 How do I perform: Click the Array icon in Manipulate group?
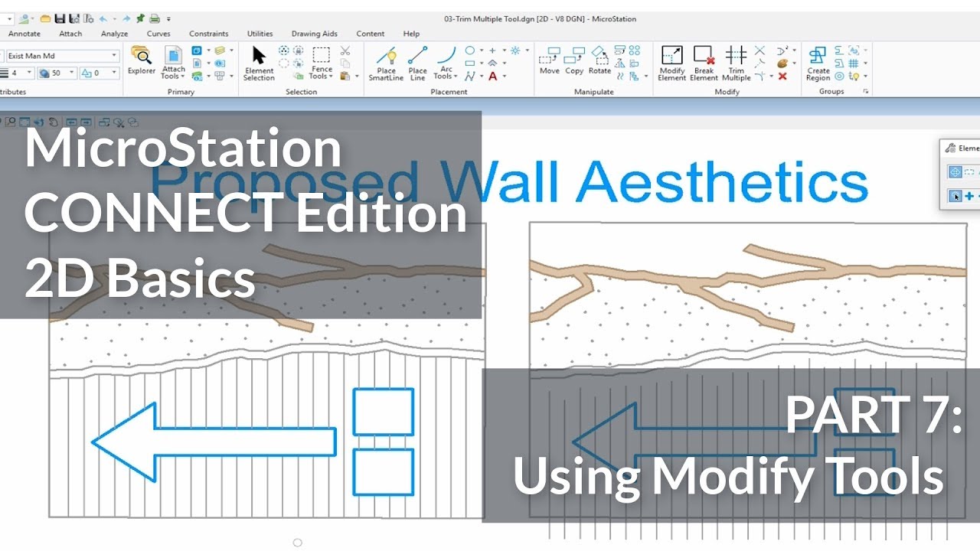tap(635, 51)
